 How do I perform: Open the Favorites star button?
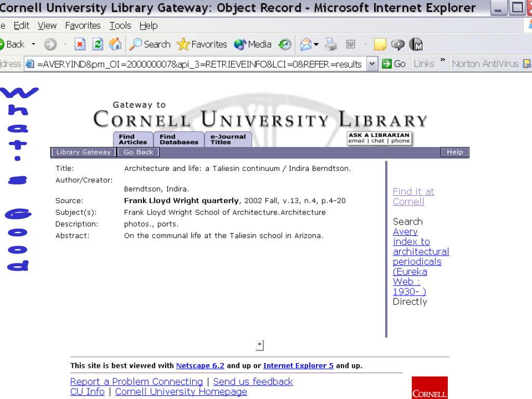(x=202, y=45)
